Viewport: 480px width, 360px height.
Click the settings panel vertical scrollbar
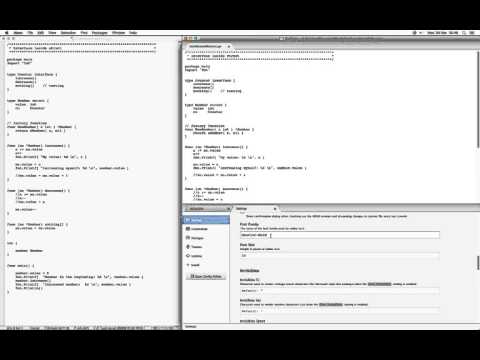coord(478,264)
